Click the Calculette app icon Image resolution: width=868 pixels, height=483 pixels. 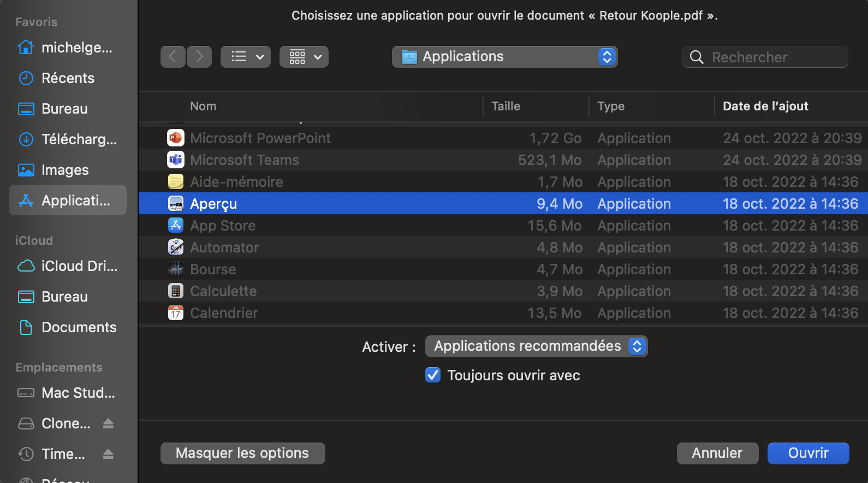175,291
